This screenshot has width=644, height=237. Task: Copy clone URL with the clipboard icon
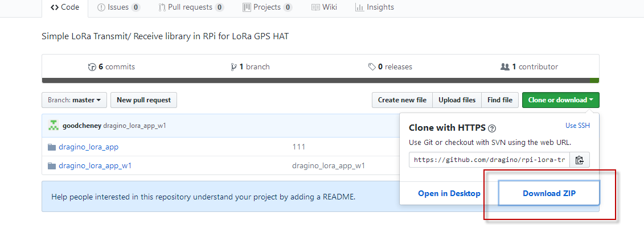tap(580, 160)
